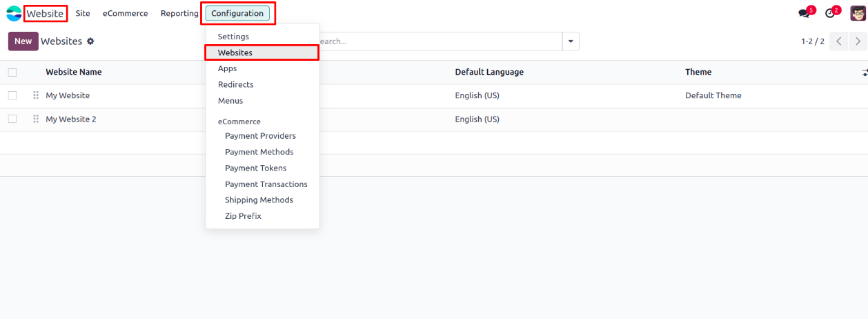Choose Redirects in the Configuration menu
The image size is (868, 319).
pos(235,85)
